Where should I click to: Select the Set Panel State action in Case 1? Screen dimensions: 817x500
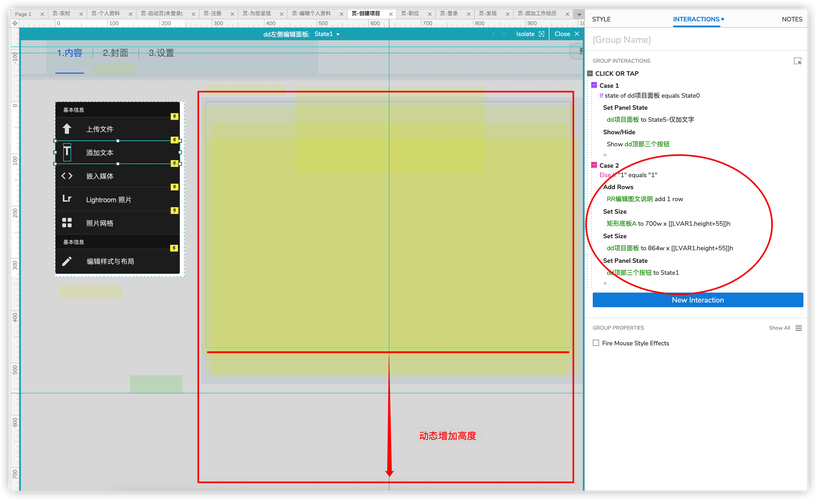pos(625,108)
